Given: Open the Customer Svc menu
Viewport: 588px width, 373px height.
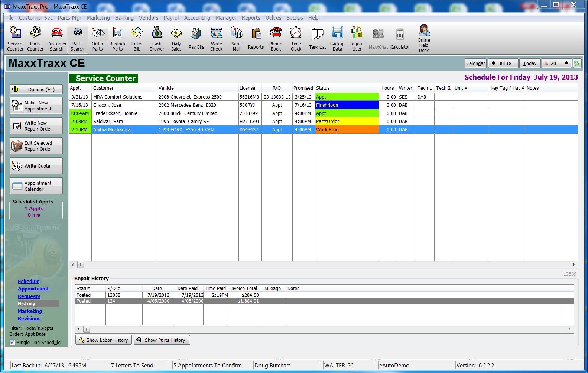Looking at the screenshot, I should click(x=36, y=18).
